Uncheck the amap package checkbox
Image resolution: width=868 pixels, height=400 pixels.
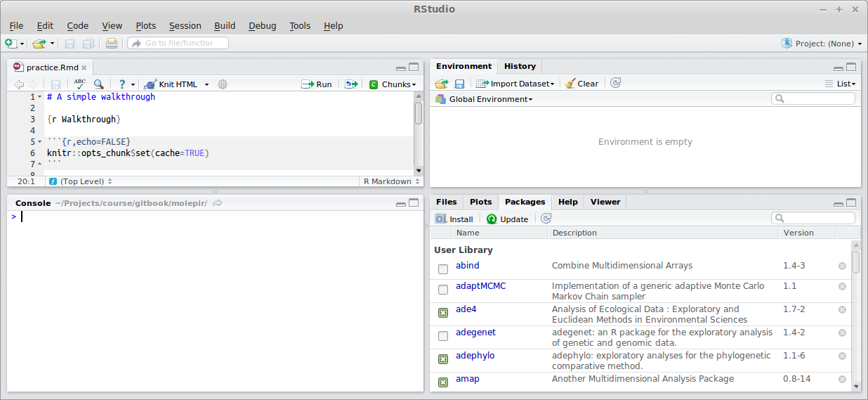pyautogui.click(x=443, y=382)
